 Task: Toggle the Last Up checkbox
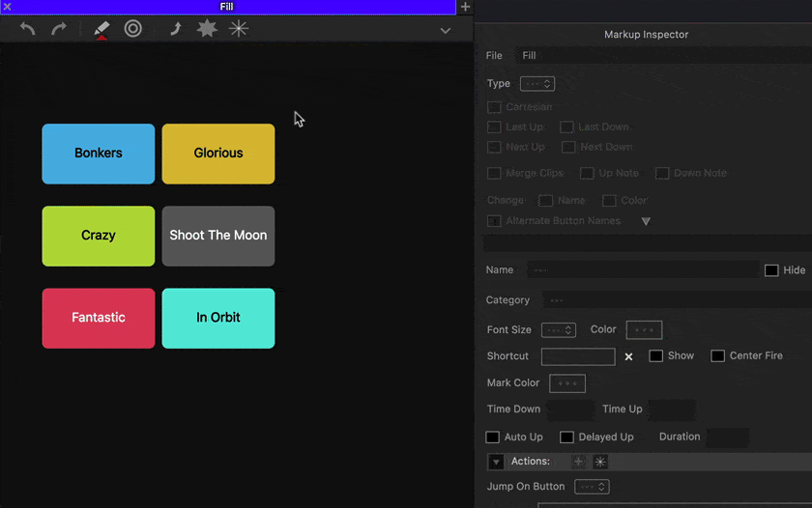coord(495,127)
